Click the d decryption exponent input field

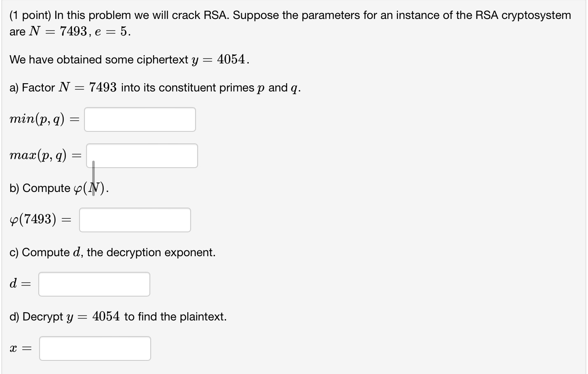point(94,284)
